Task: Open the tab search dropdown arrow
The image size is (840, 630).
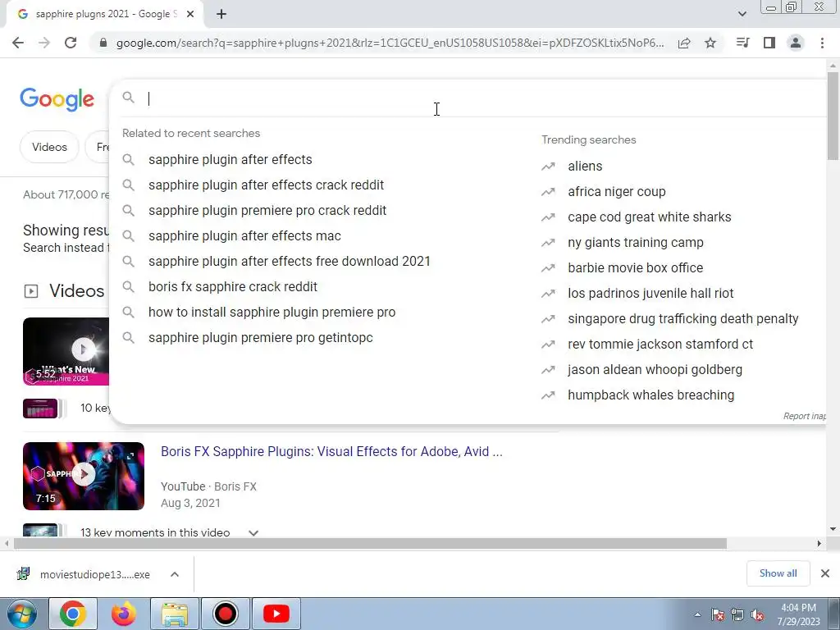Action: tap(742, 14)
